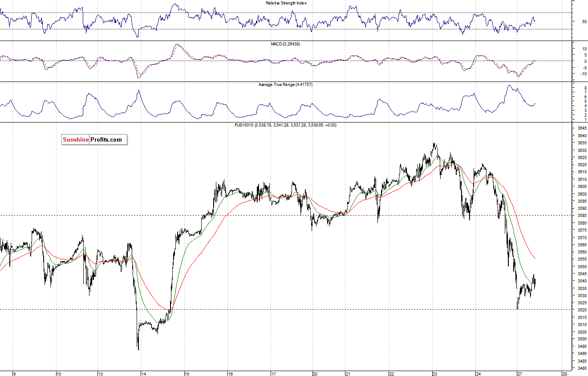Click the Average True Range (4.41757) title
Image resolution: width=588 pixels, height=376 pixels.
coord(285,85)
